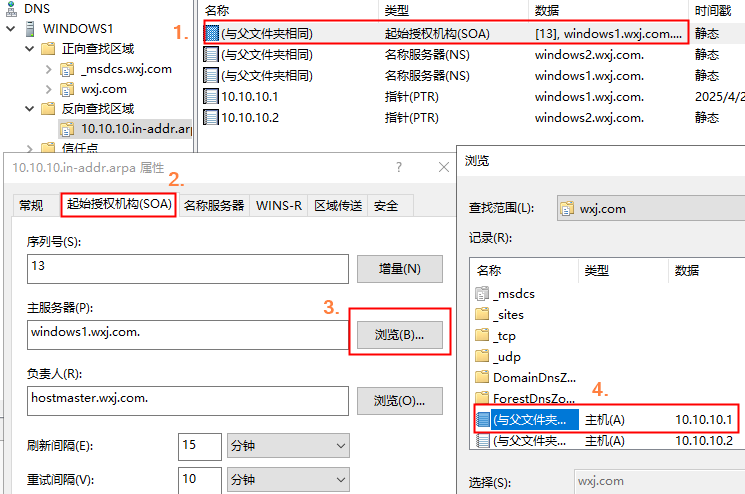Click 浏览(O)... beside the responsible person field
Screen dimensions: 745x494
point(400,401)
